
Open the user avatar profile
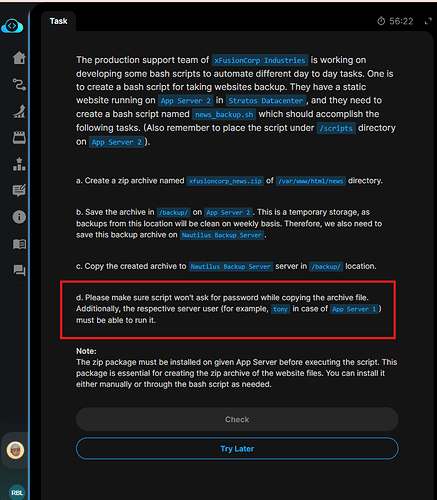[x=15, y=450]
